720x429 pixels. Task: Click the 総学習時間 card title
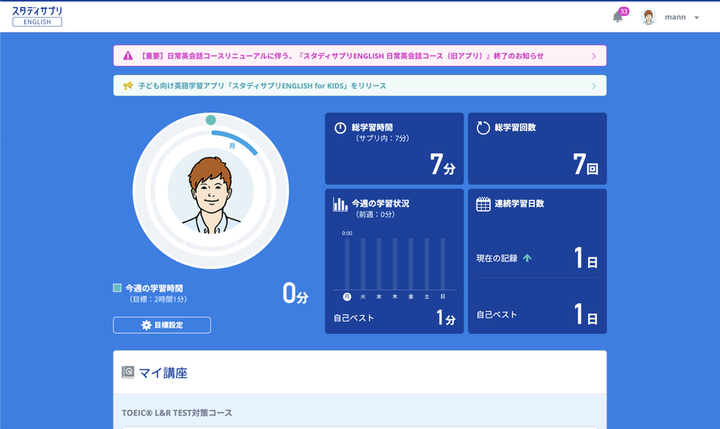point(372,128)
